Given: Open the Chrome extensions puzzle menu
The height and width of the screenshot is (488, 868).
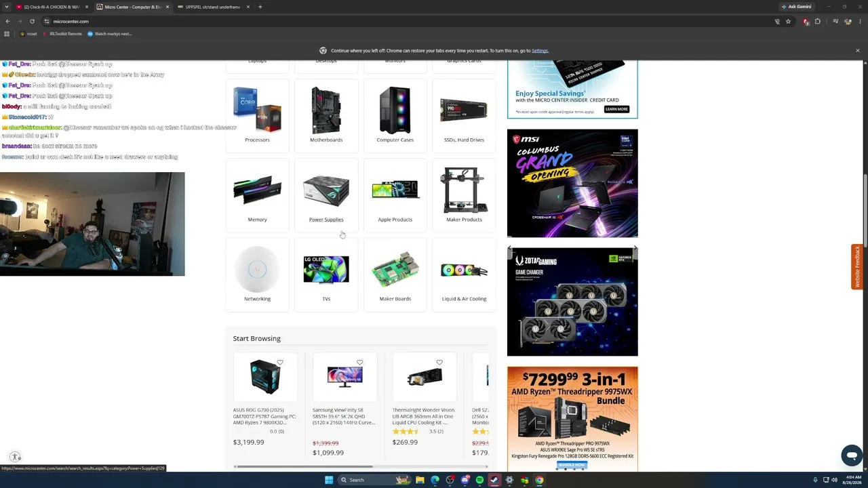Looking at the screenshot, I should [x=817, y=21].
